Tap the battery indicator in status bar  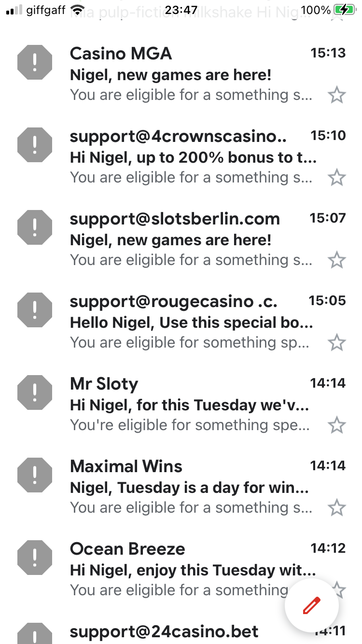pyautogui.click(x=344, y=10)
